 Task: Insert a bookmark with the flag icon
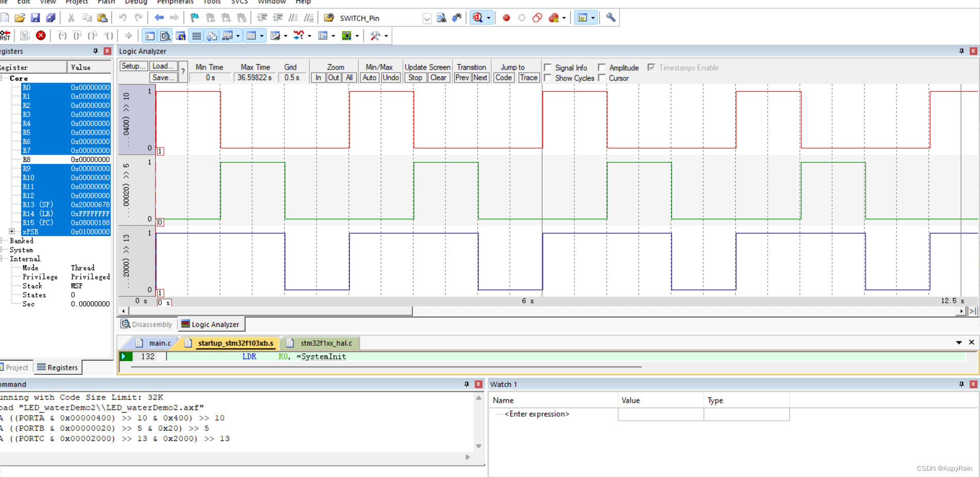point(194,18)
